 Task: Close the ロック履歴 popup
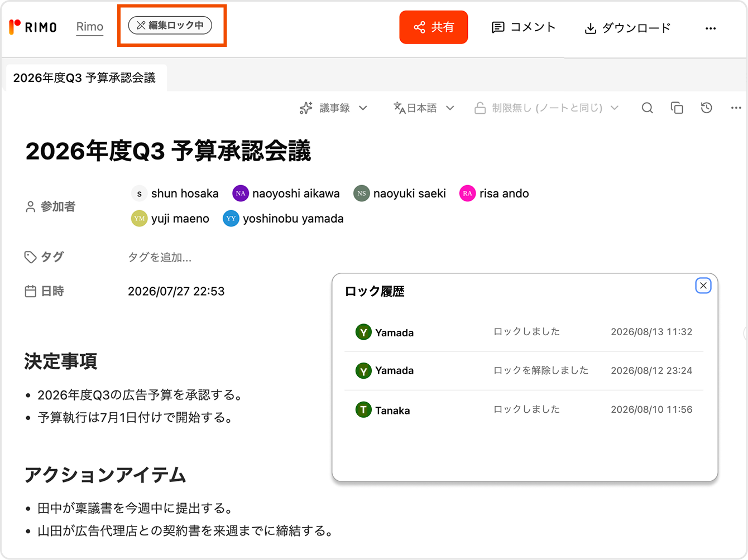click(703, 286)
